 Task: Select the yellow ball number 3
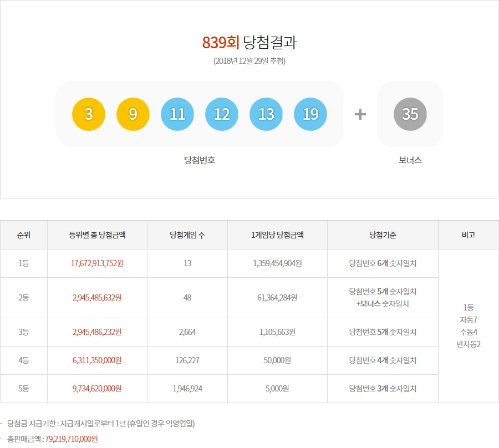pyautogui.click(x=89, y=114)
